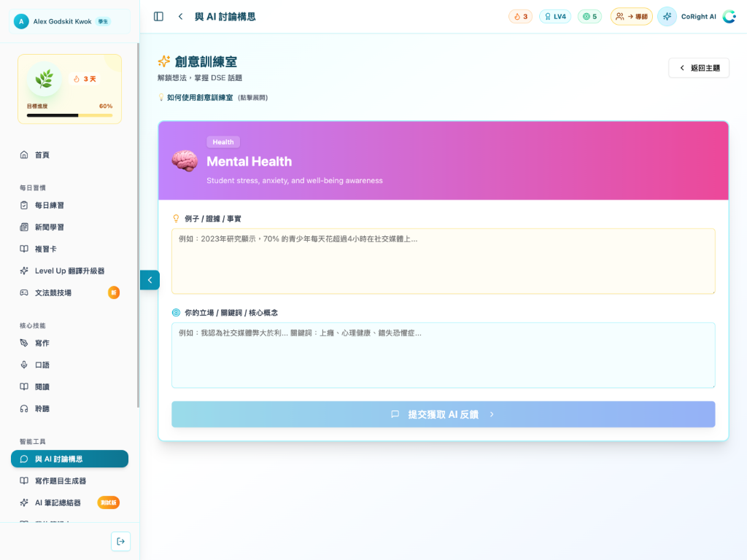Screen dimensions: 747x560
Task: Open 新聞學習 in the sidebar
Action: click(x=69, y=227)
